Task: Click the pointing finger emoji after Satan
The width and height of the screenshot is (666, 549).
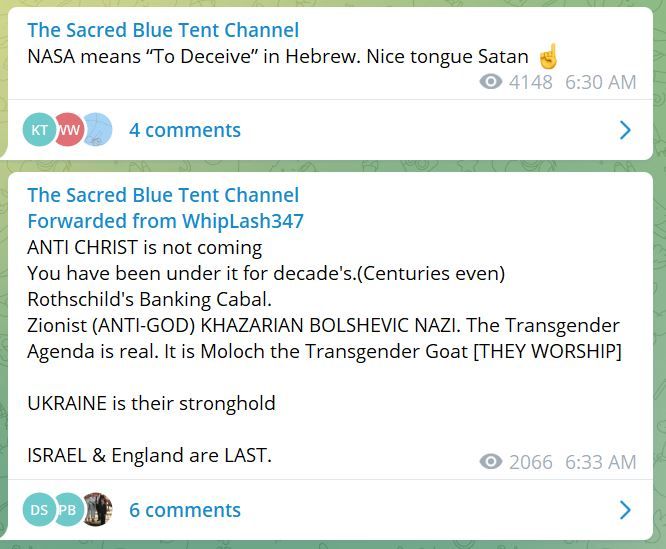Action: click(x=548, y=56)
